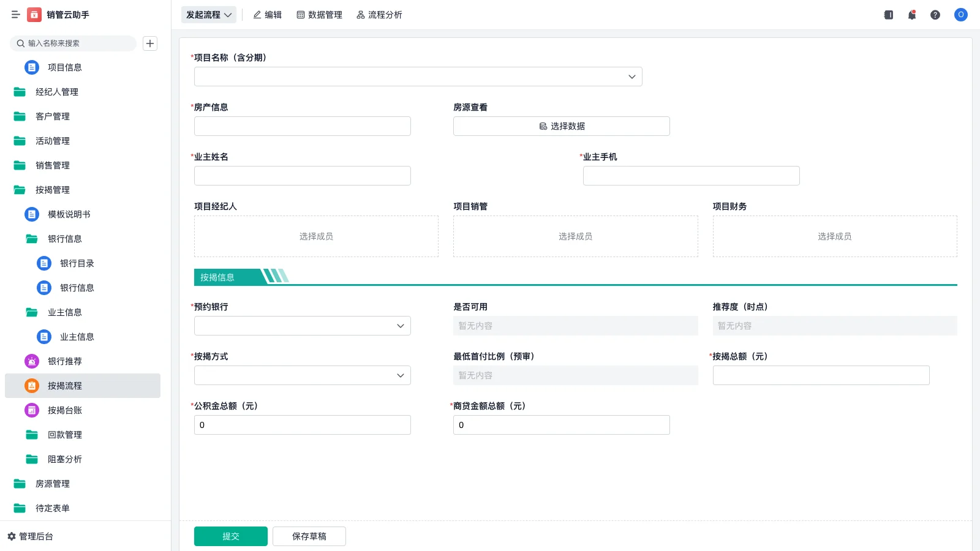Expand the 发起流程 dropdown arrow
The width and height of the screenshot is (980, 551).
click(227, 15)
